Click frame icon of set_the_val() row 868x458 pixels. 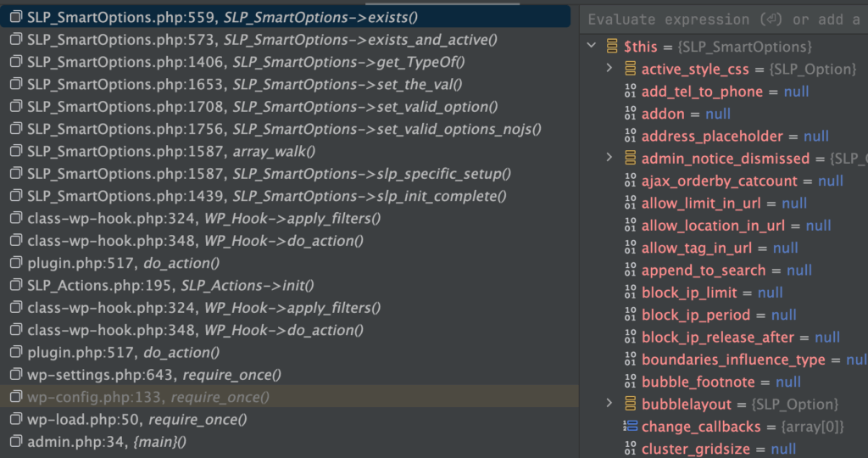click(16, 84)
